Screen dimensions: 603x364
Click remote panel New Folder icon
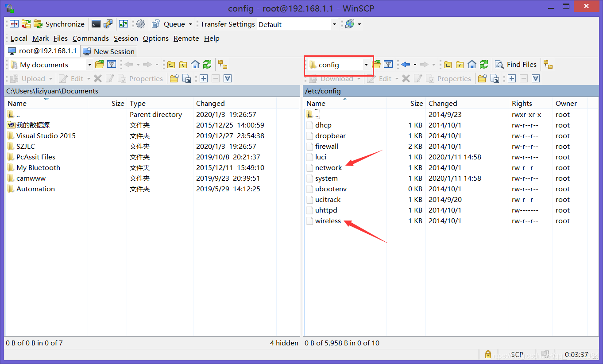(483, 78)
